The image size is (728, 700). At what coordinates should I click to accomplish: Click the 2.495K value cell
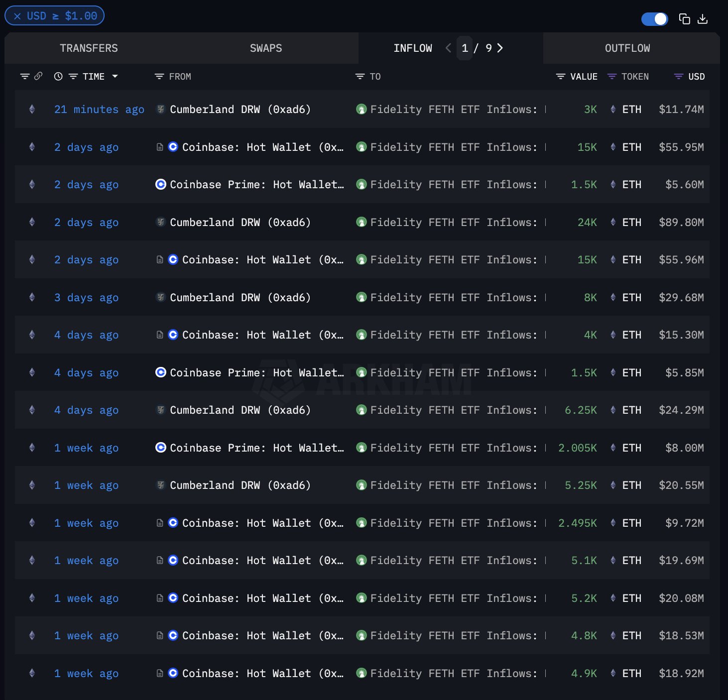[x=577, y=523]
